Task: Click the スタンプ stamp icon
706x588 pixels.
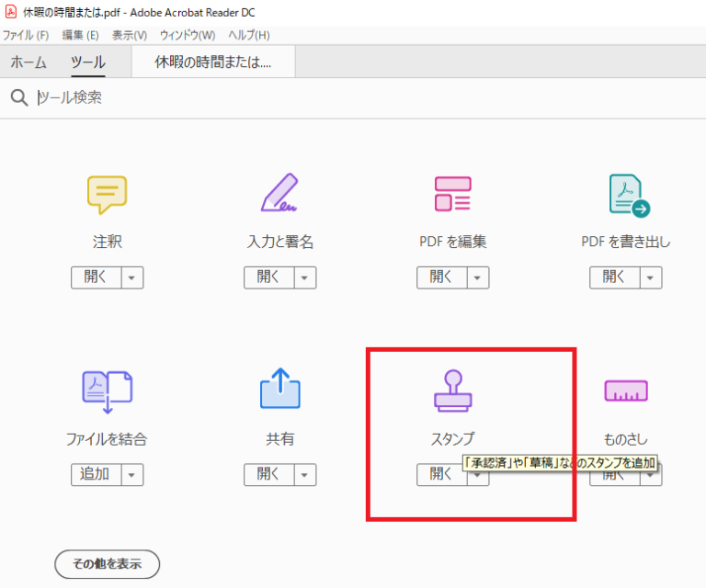Action: (x=453, y=391)
